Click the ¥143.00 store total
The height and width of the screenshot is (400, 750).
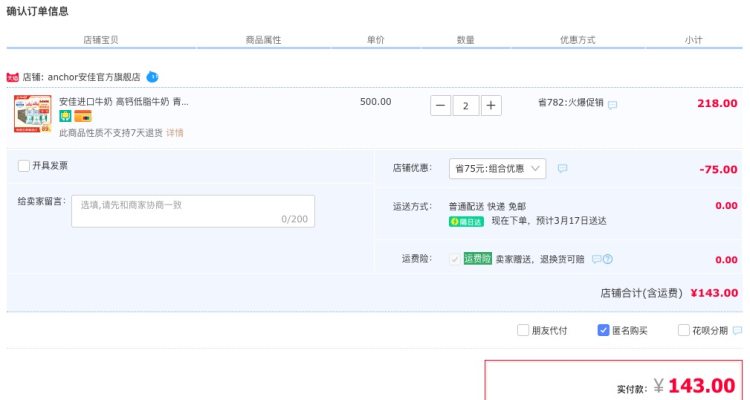pos(714,293)
